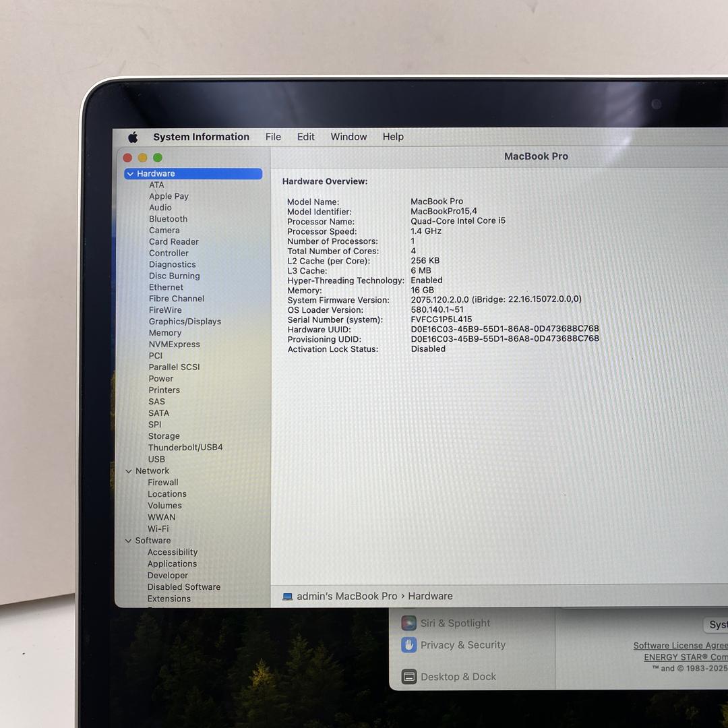The width and height of the screenshot is (728, 728).
Task: Select Apple Pay in the sidebar
Action: click(x=169, y=196)
